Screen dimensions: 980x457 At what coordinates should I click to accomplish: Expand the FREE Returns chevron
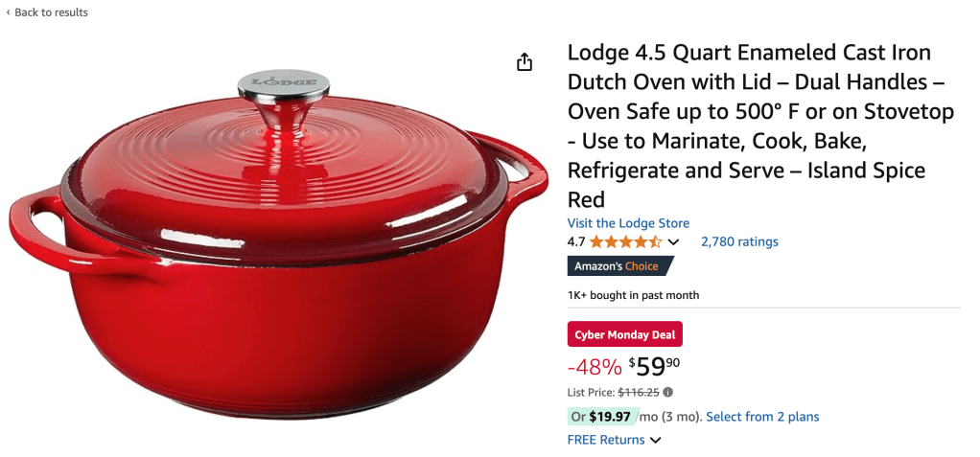pos(655,440)
